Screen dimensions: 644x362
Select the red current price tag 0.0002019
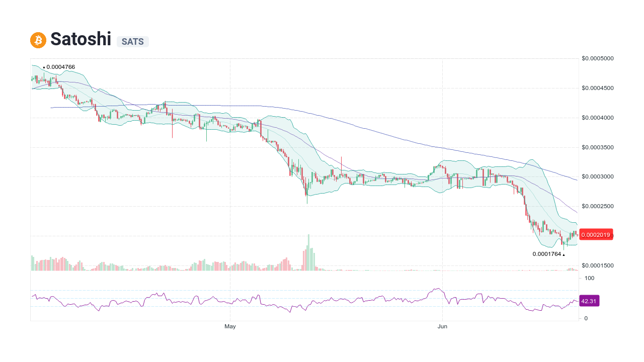[x=596, y=234]
